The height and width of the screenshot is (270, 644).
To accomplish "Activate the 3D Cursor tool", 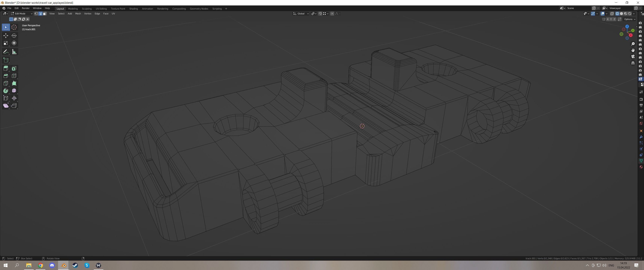I will (x=14, y=27).
